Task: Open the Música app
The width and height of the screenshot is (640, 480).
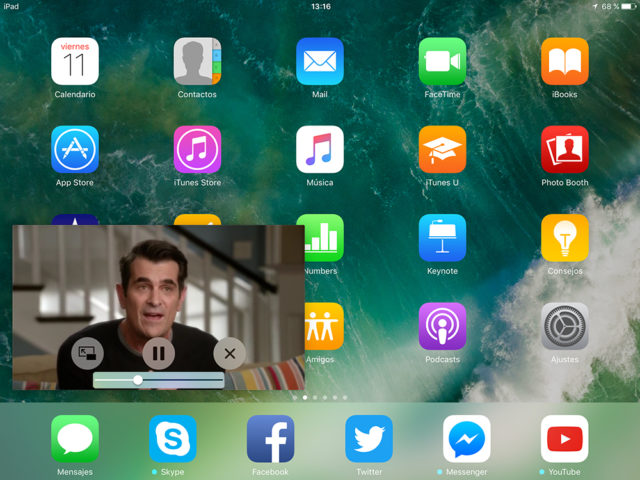Action: click(320, 149)
